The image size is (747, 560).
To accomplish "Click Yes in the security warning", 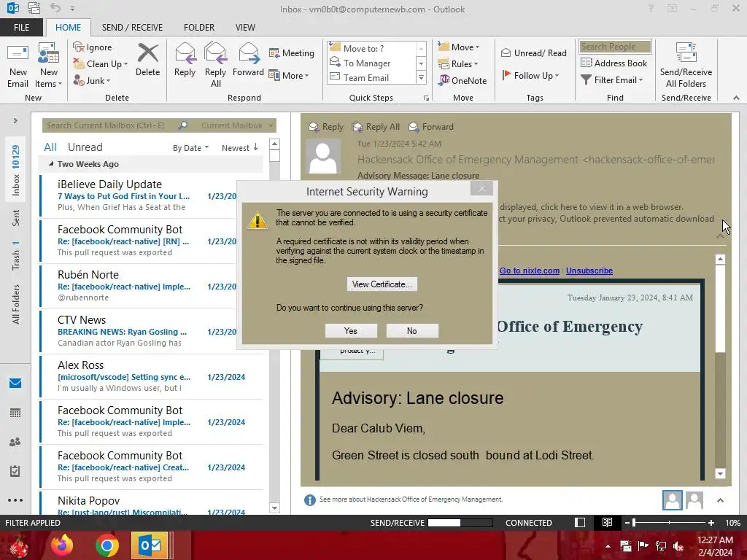I will click(x=351, y=331).
